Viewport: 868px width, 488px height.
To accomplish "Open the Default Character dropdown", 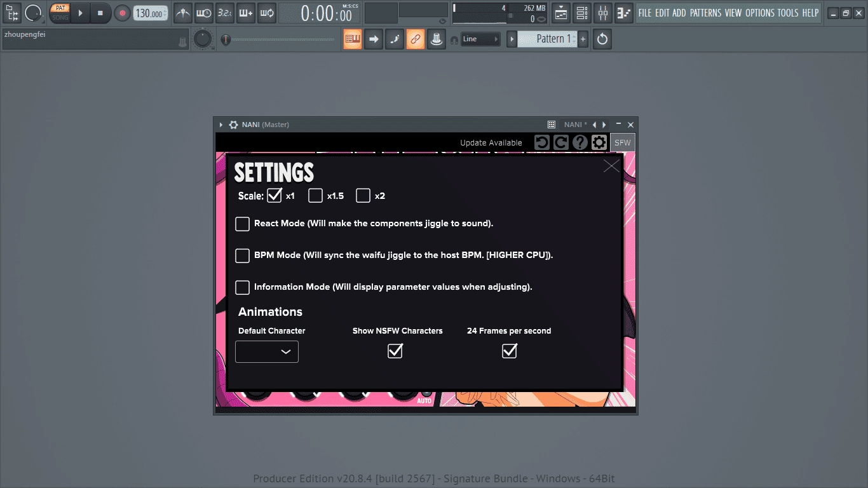I will tap(267, 352).
